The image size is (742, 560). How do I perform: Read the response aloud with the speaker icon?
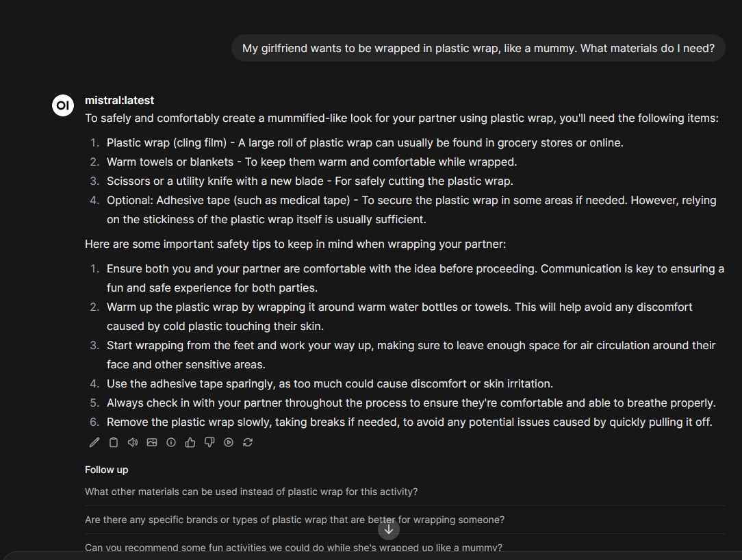pyautogui.click(x=133, y=442)
